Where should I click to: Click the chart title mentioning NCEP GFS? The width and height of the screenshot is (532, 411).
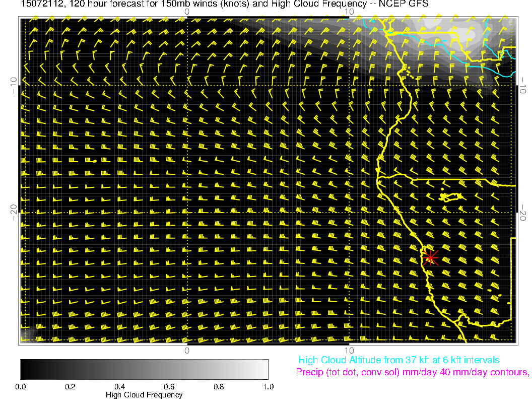coord(225,4)
